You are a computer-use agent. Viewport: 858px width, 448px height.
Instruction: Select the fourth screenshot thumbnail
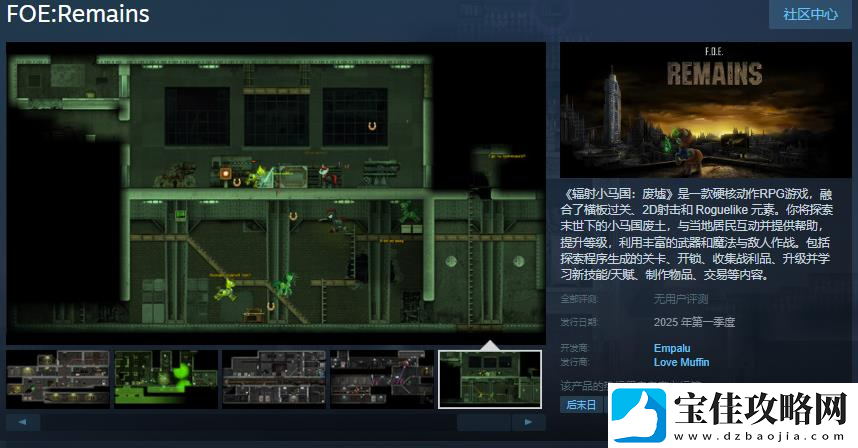[x=382, y=380]
